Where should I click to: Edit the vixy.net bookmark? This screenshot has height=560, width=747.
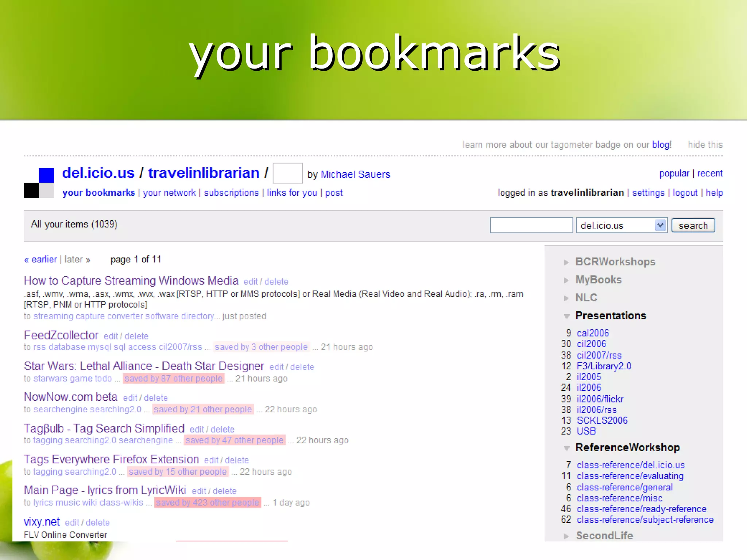(x=72, y=523)
